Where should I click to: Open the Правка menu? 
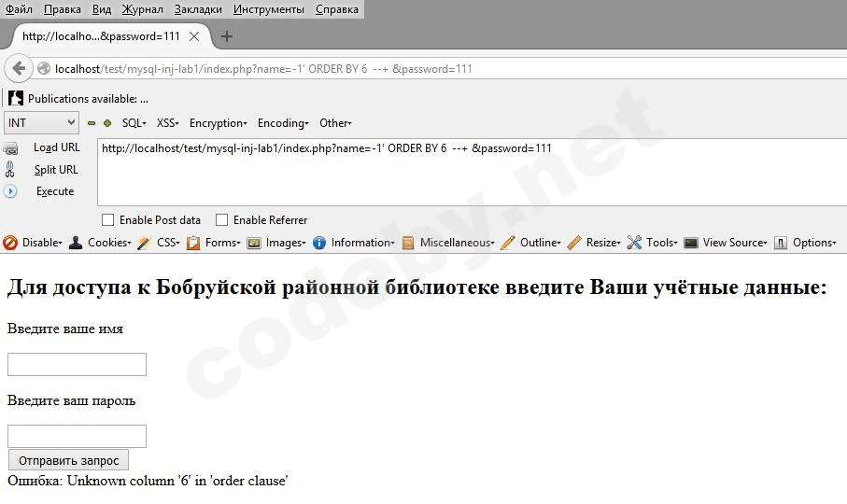pos(63,9)
